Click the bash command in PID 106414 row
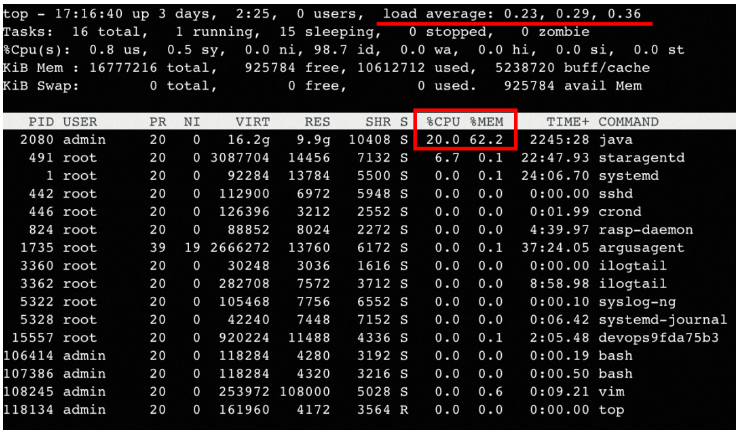The width and height of the screenshot is (741, 432). tap(615, 356)
